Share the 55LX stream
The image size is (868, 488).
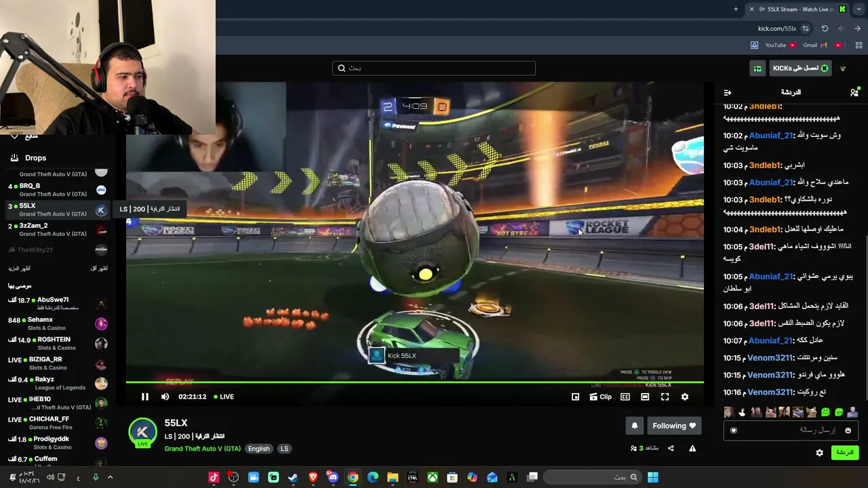click(671, 448)
